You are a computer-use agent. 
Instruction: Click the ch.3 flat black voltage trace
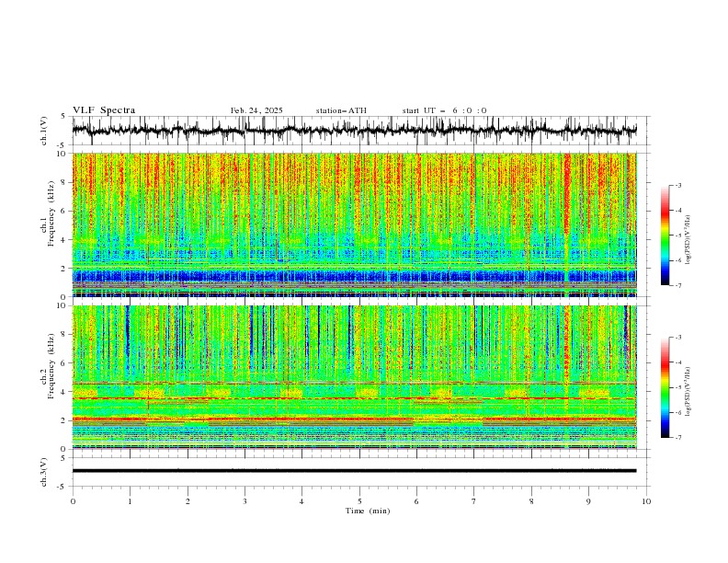coord(354,471)
